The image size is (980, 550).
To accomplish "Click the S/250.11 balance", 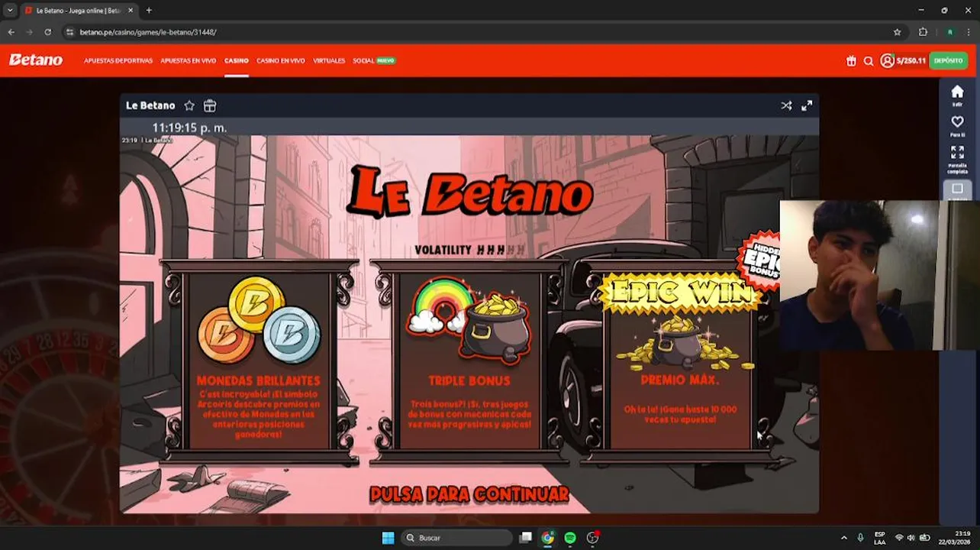I will pos(911,60).
